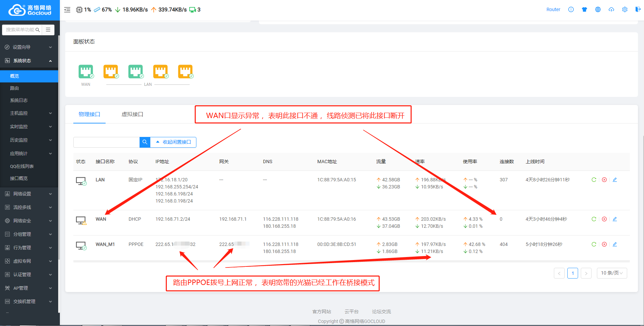Image resolution: width=644 pixels, height=326 pixels.
Task: Click the refresh icon in the LAN row
Action: click(594, 180)
